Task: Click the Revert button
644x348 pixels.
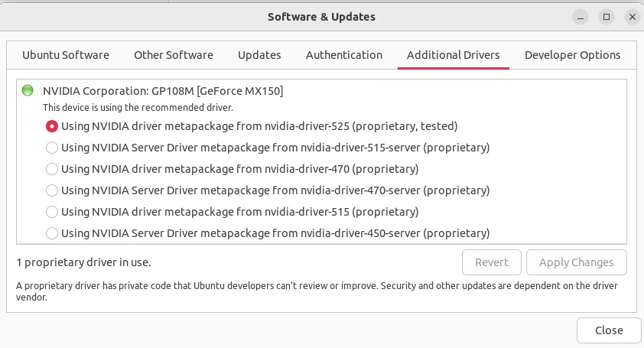Action: point(491,262)
